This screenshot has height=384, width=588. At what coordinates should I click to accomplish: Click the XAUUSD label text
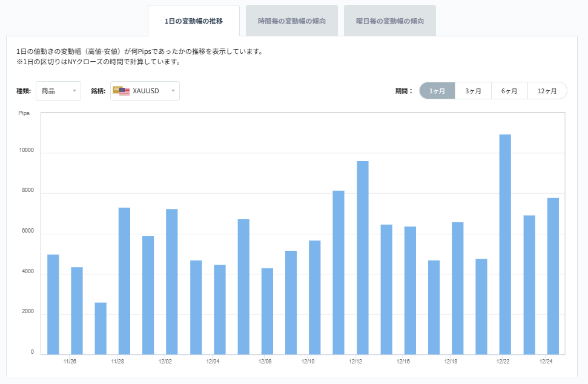pos(145,90)
